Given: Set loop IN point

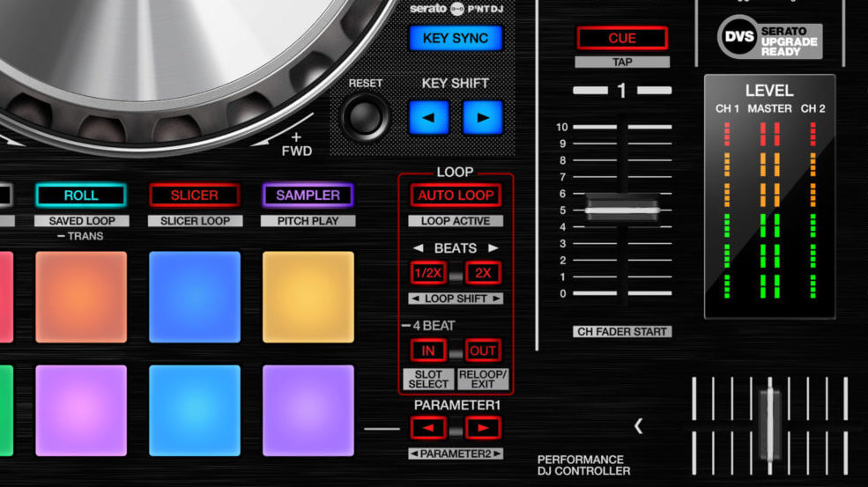Looking at the screenshot, I should click(x=427, y=350).
